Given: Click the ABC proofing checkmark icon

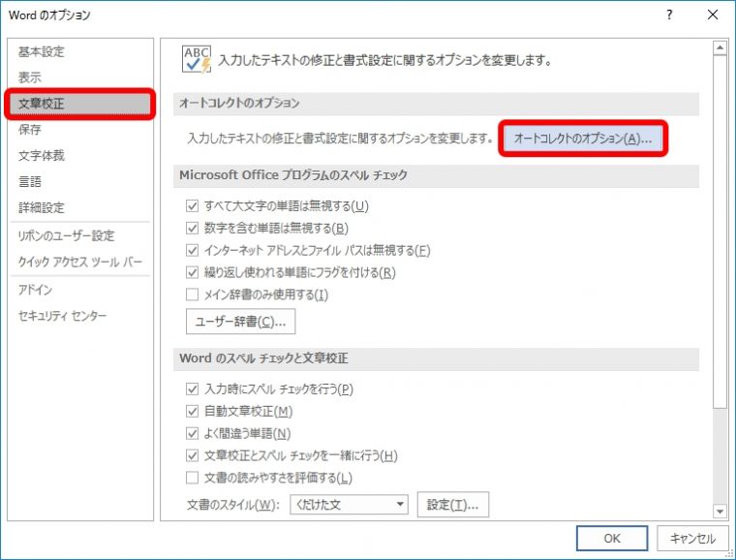Looking at the screenshot, I should (197, 59).
